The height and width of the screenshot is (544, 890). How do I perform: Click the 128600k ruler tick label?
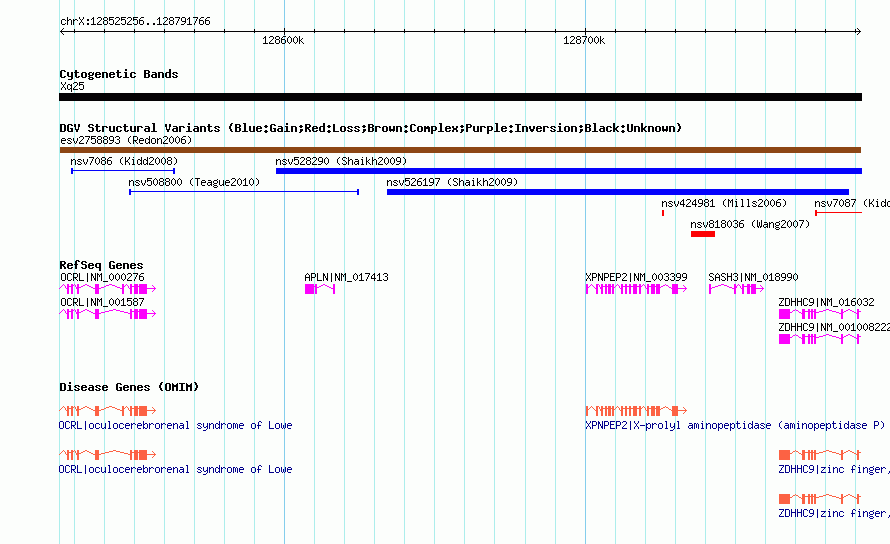(283, 40)
